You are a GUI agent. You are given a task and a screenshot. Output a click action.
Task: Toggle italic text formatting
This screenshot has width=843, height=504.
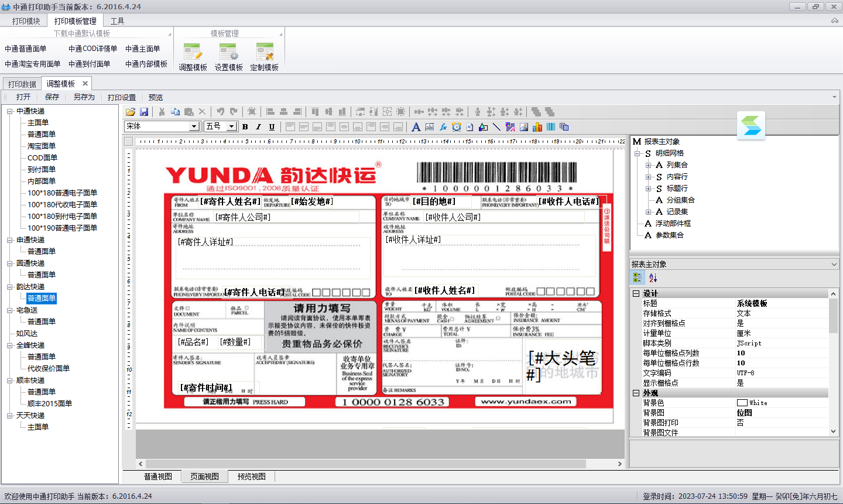coord(258,127)
